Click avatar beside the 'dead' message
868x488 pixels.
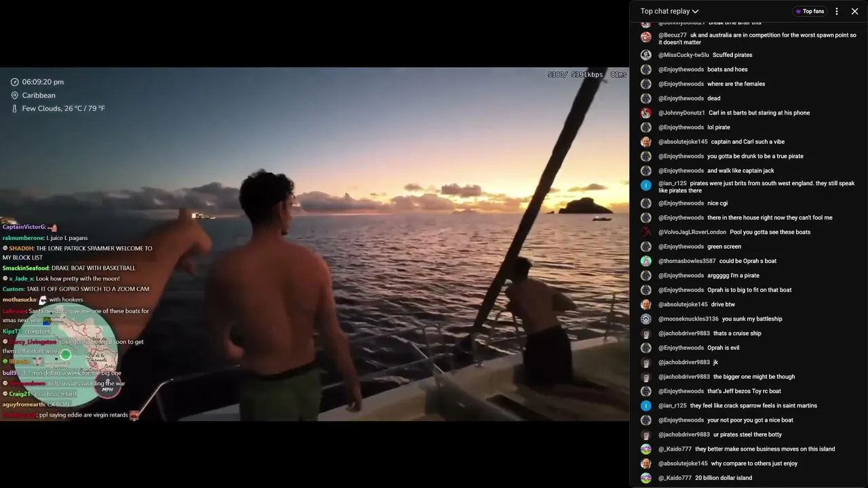[646, 98]
